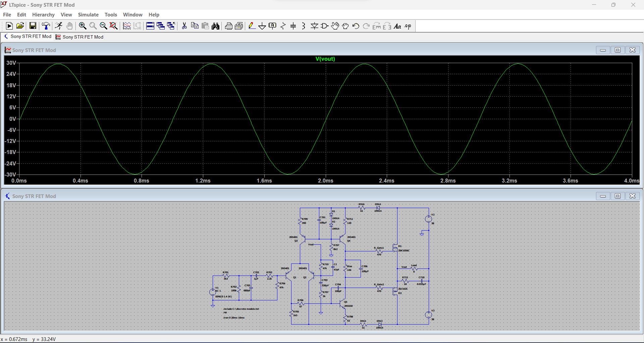Select the V2 supply source symbol
This screenshot has width=644, height=343.
click(428, 219)
